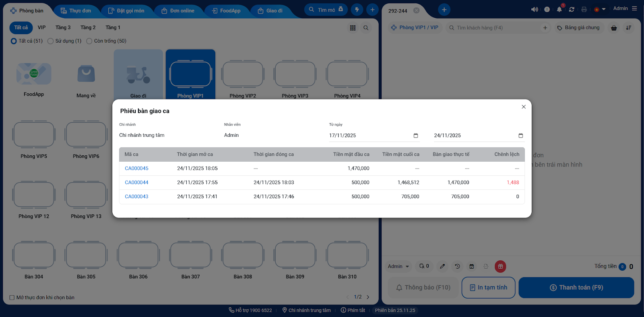The height and width of the screenshot is (317, 644).
Task: Open shift record CA000045
Action: 136,169
